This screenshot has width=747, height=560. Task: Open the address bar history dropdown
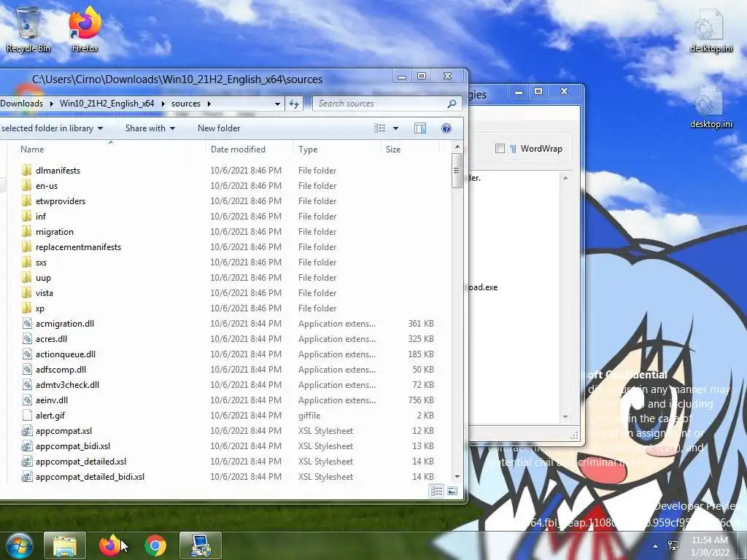click(x=277, y=104)
